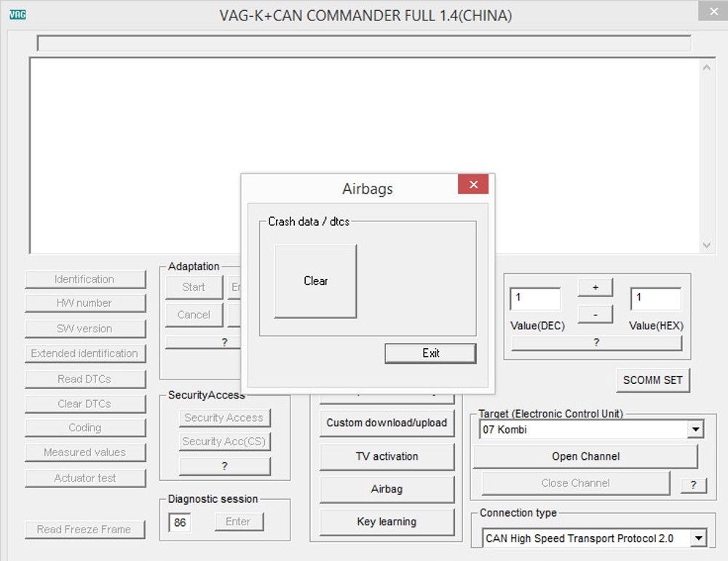Exit the Airbags dialog
The width and height of the screenshot is (728, 561).
(x=430, y=353)
